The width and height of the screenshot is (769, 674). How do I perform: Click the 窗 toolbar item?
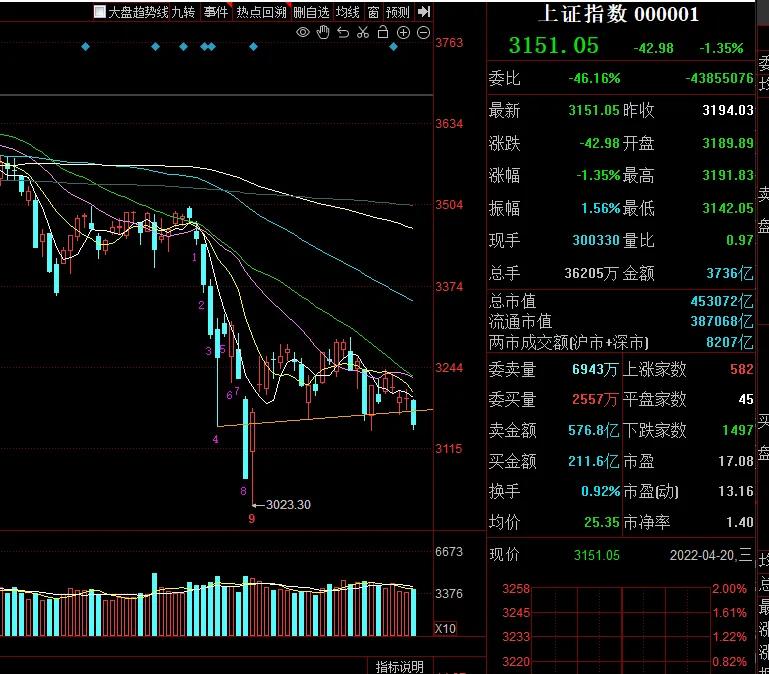(373, 12)
